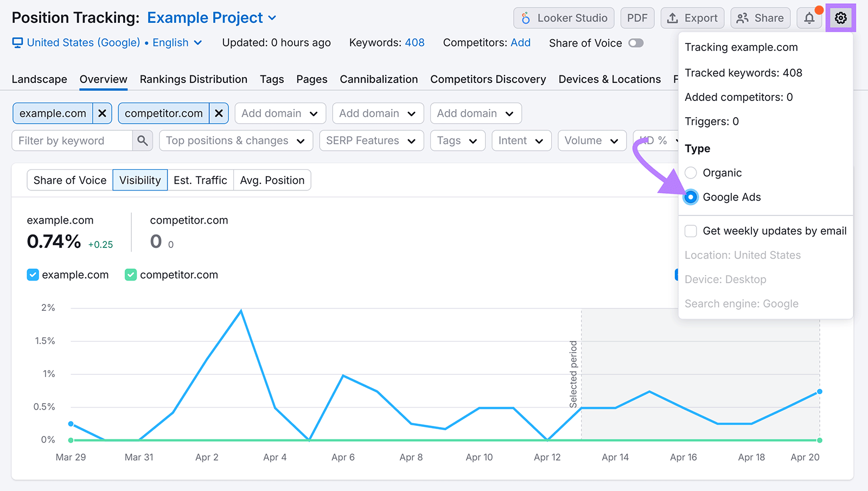Click the Location: United States text

(743, 255)
